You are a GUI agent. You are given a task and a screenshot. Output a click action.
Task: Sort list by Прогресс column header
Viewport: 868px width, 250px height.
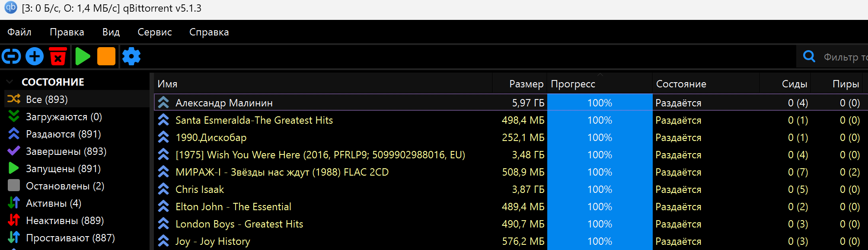coord(573,84)
